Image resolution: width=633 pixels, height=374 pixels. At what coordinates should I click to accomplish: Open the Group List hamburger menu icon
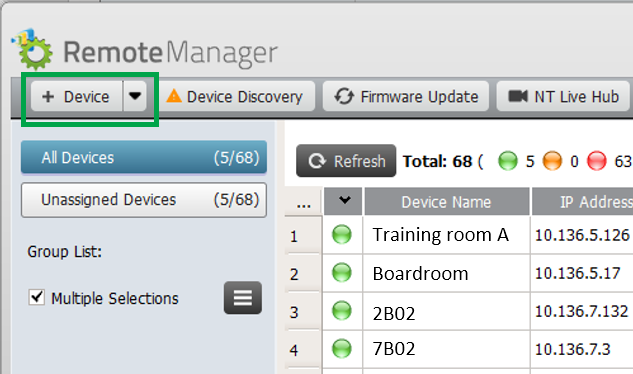[243, 298]
